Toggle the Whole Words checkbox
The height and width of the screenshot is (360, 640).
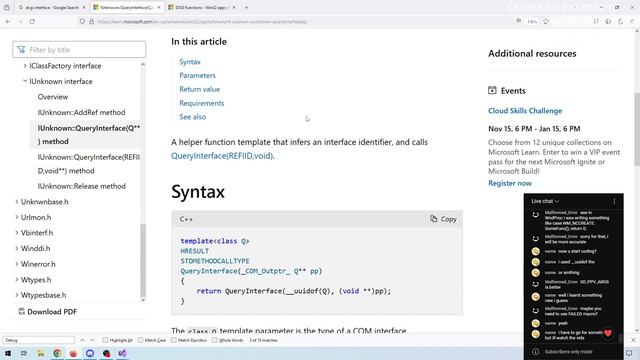click(215, 340)
